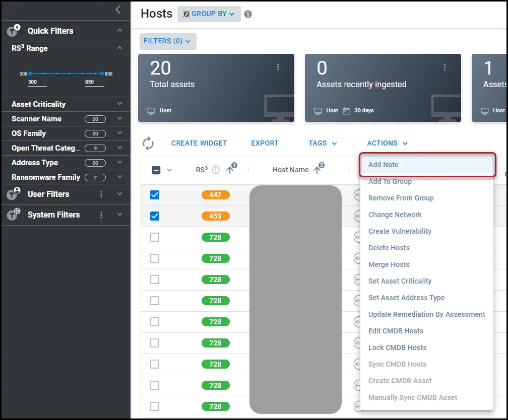The height and width of the screenshot is (420, 508).
Task: Click the 30 days calendar icon
Action: (x=346, y=111)
